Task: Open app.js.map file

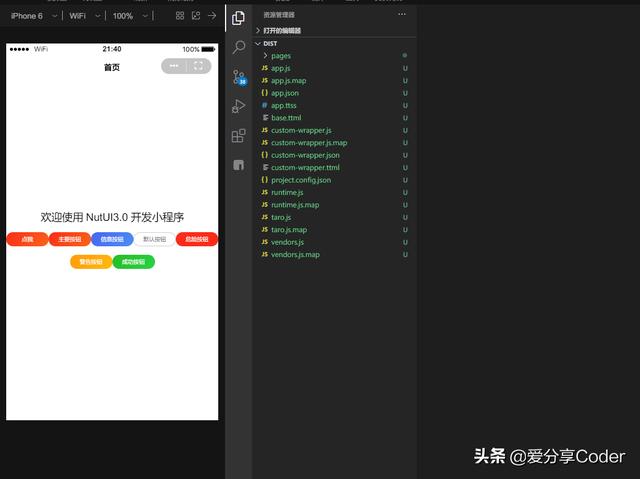Action: 334,81
